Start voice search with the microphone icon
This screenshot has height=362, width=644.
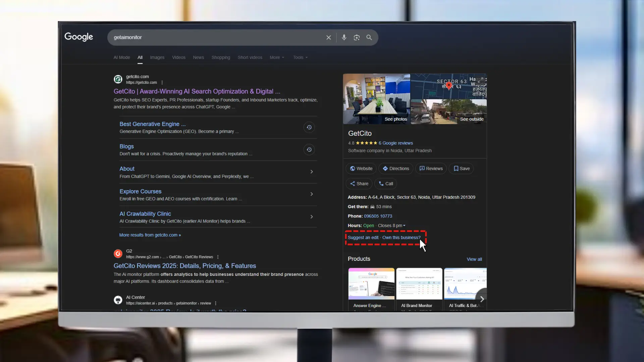[x=344, y=37]
